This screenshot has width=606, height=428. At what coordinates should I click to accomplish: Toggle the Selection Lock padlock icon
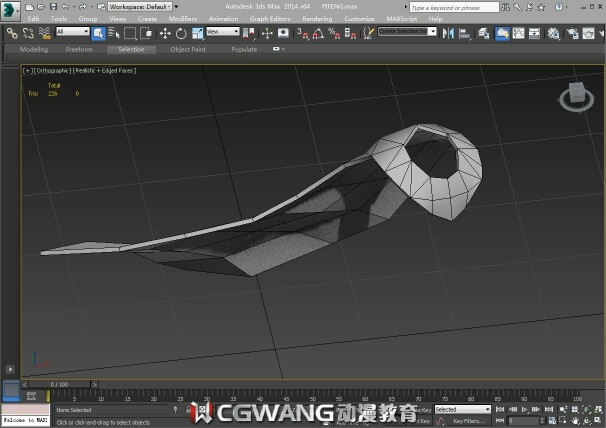point(188,409)
